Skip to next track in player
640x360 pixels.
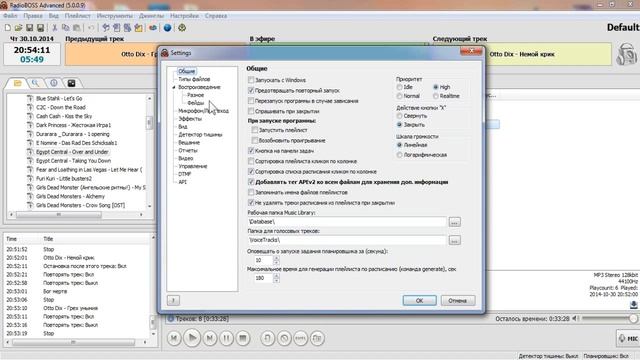[210, 338]
